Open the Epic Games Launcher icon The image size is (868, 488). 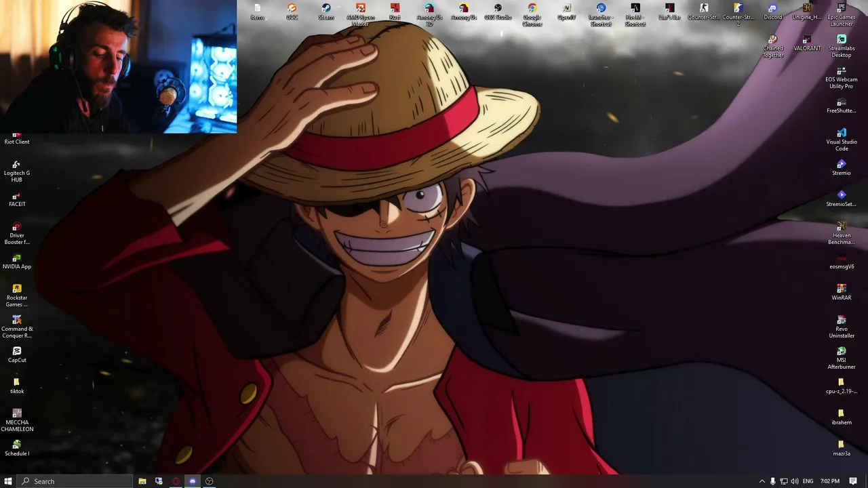point(842,15)
